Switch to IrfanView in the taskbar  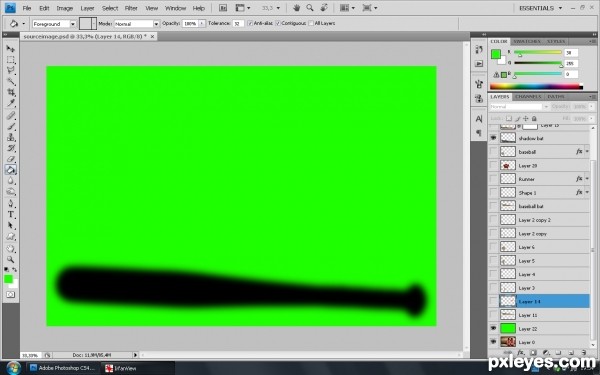click(x=137, y=368)
